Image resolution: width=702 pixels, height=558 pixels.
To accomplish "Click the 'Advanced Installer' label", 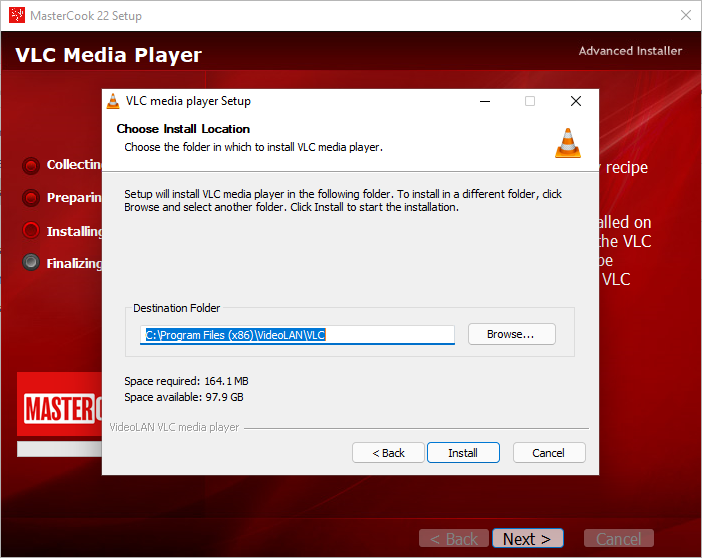I will point(630,51).
